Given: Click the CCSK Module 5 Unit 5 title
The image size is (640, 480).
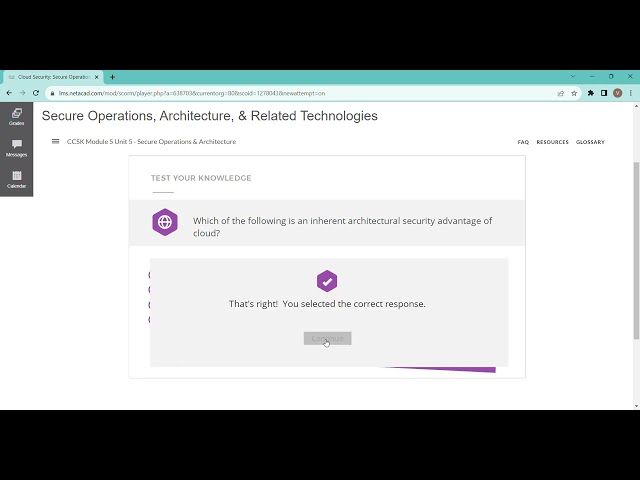Looking at the screenshot, I should coord(151,142).
